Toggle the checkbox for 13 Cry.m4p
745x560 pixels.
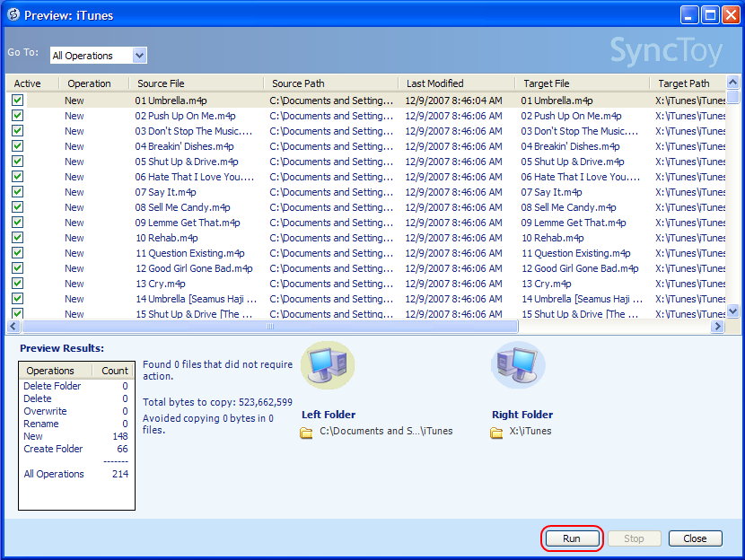[18, 283]
